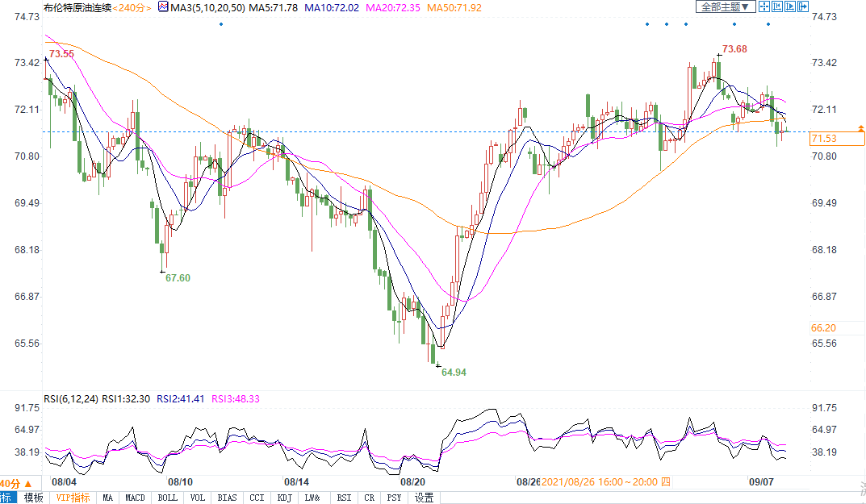Click the exit arrow icon at top right
The image size is (866, 504).
[802, 6]
